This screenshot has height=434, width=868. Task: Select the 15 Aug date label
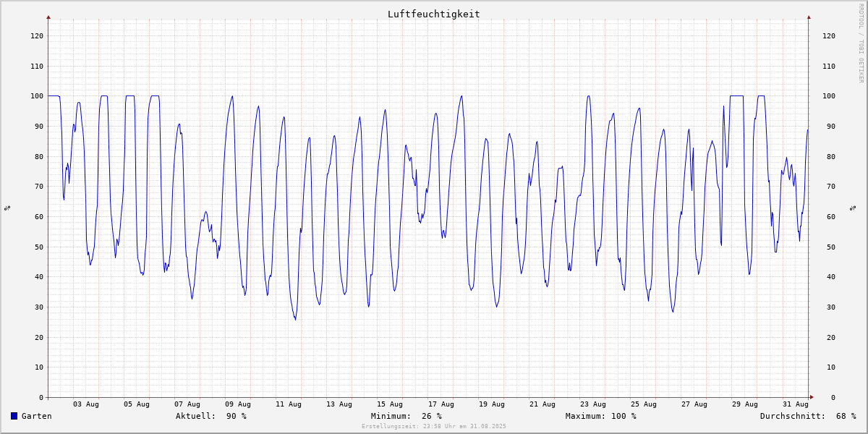click(x=390, y=404)
